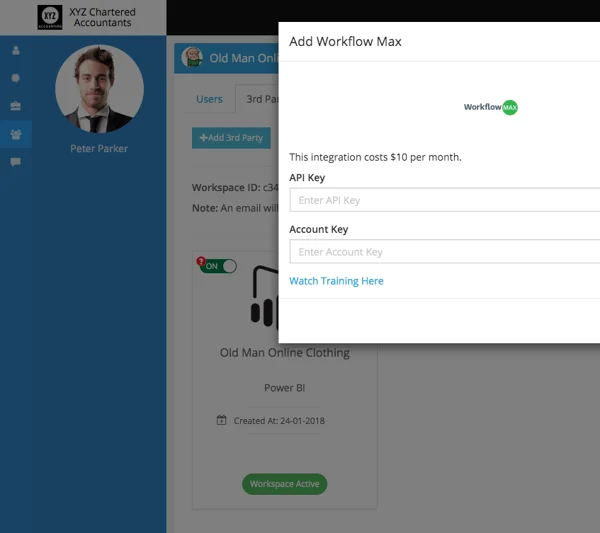Click into the Enter API Key field
Image resolution: width=600 pixels, height=533 pixels.
(445, 200)
